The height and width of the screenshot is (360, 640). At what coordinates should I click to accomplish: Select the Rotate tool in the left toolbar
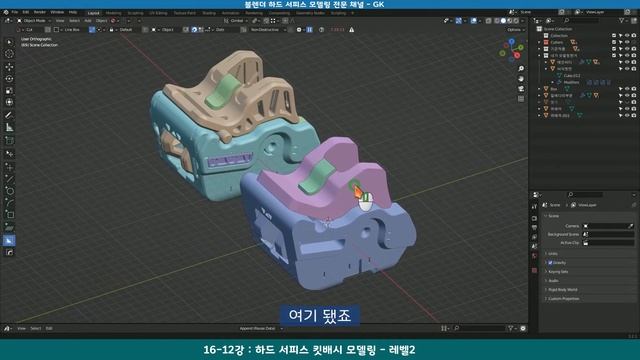[9, 78]
